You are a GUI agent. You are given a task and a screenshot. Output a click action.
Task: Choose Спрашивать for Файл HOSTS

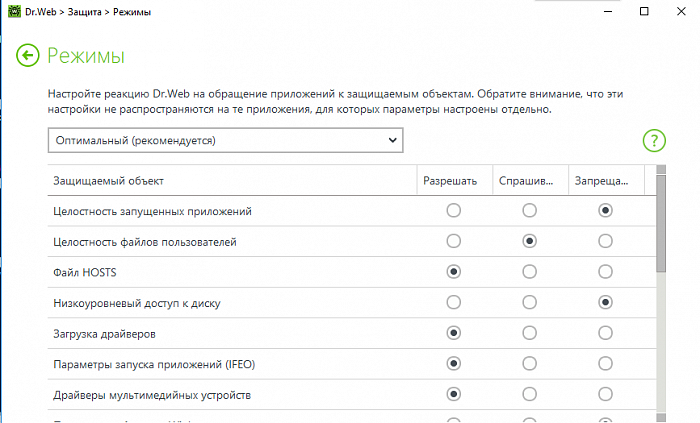click(x=529, y=272)
